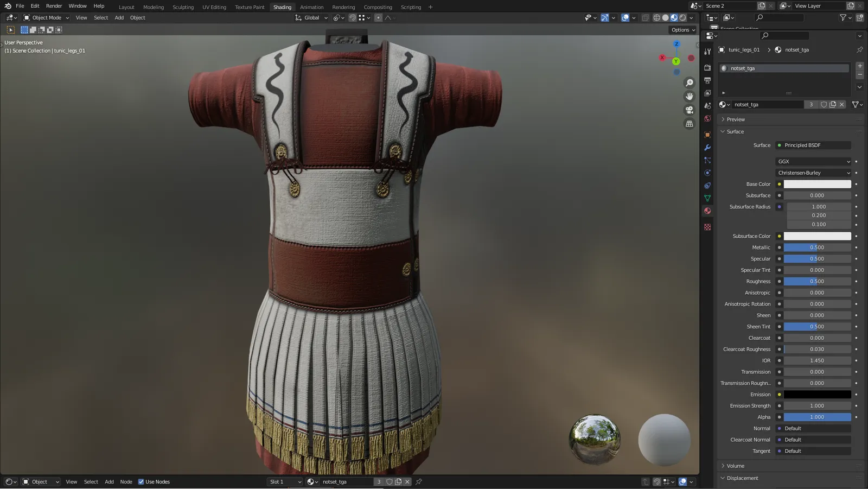
Task: Click the Tangent Default socket button
Action: click(813, 451)
